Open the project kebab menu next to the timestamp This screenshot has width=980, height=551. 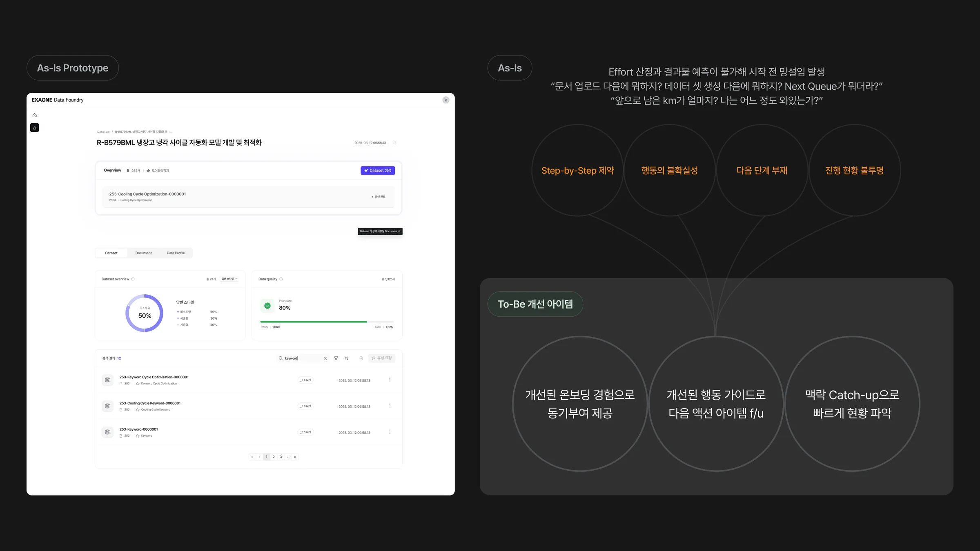[395, 143]
